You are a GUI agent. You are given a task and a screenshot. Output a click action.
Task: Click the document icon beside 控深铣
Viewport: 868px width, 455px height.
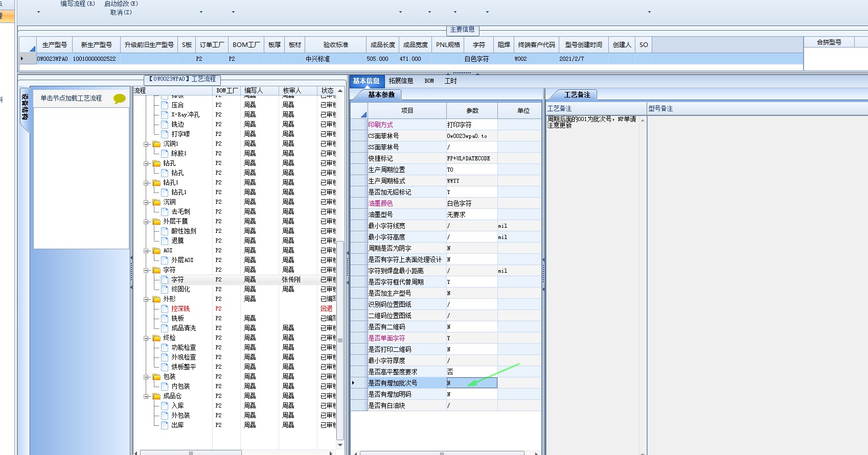165,308
